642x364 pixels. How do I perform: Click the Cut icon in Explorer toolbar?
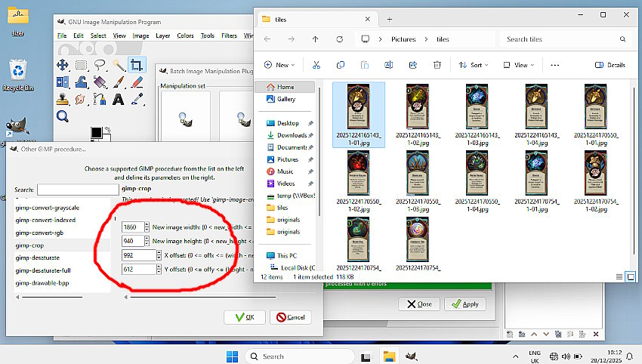click(x=316, y=65)
